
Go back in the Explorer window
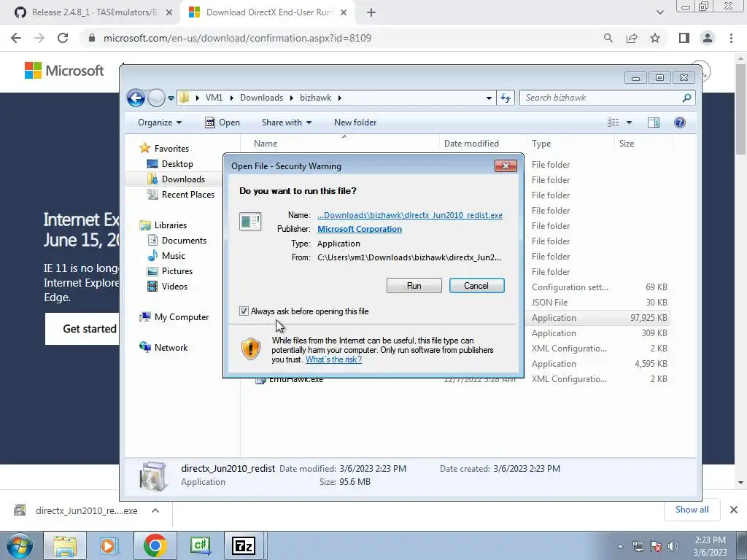pos(136,98)
